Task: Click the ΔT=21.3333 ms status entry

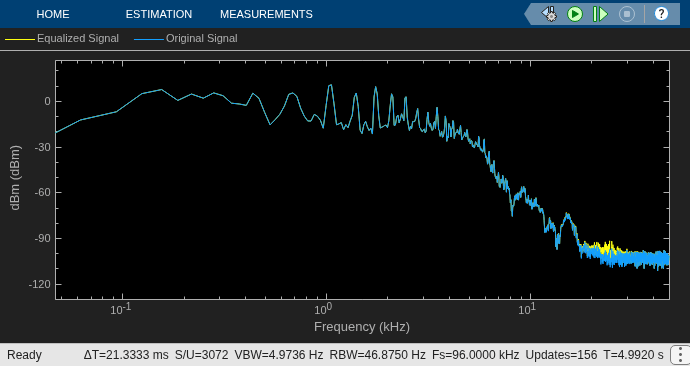Action: 126,355
